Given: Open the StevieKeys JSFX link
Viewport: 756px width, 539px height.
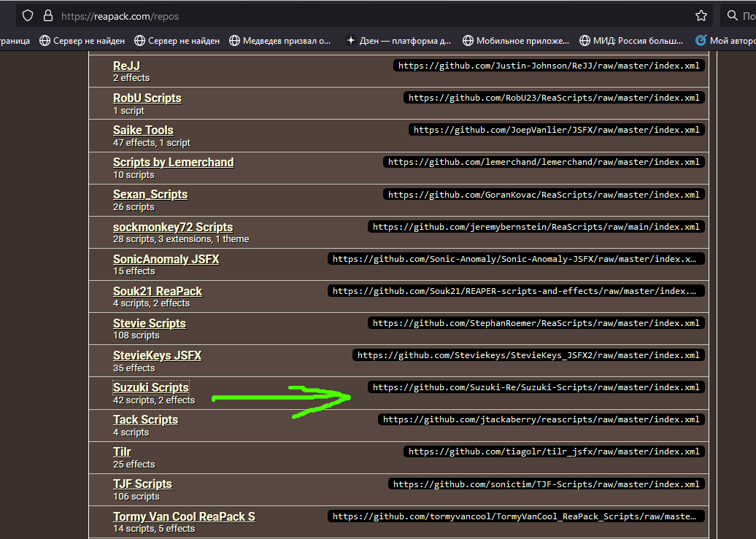Looking at the screenshot, I should 157,356.
